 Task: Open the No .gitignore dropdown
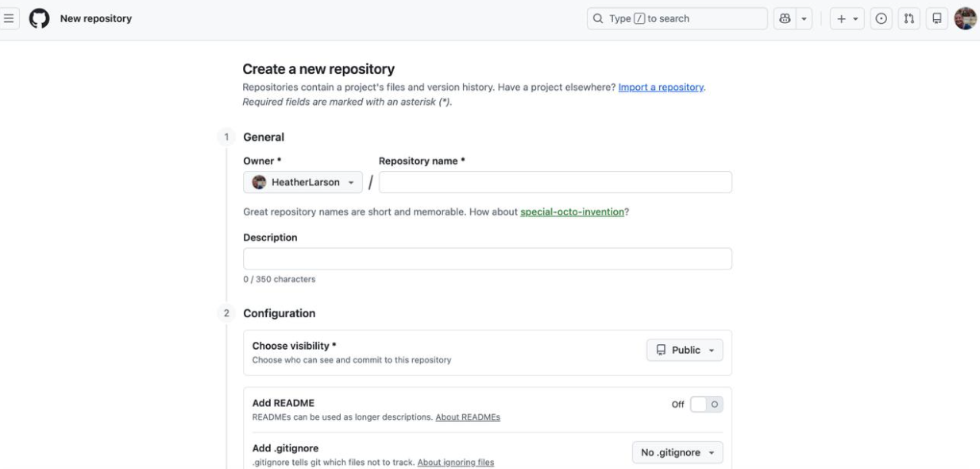(676, 452)
